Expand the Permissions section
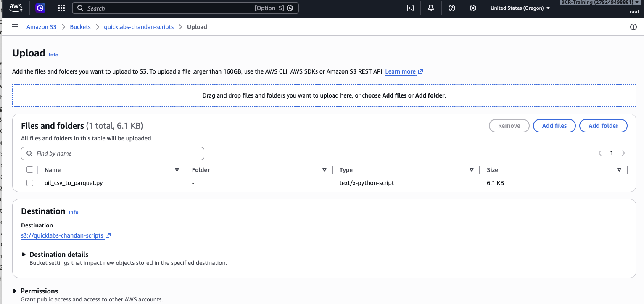Screen dimensions: 644x304 tap(35, 291)
